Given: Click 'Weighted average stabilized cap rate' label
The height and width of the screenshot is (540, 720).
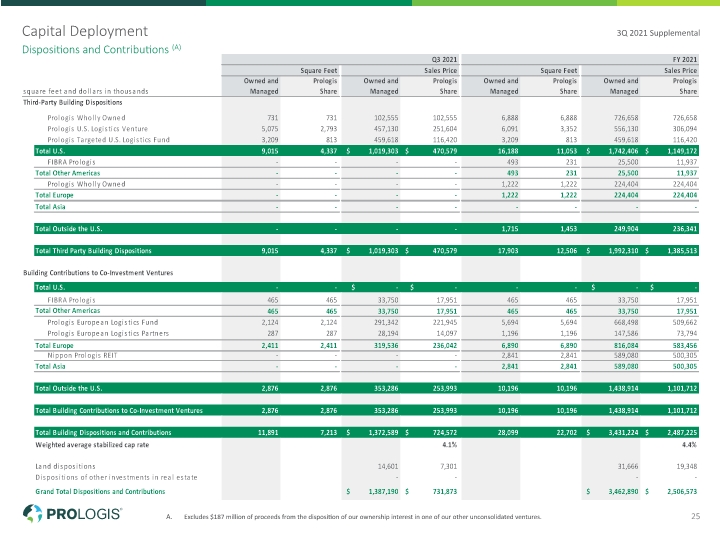Looking at the screenshot, I should click(92, 445).
